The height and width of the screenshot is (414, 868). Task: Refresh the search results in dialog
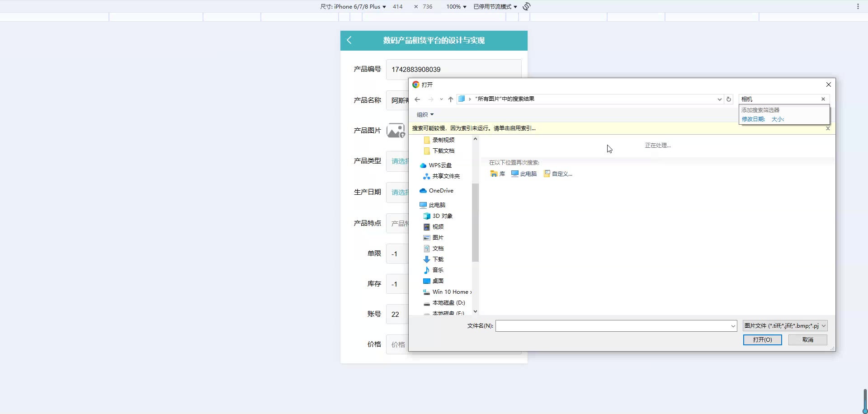pyautogui.click(x=729, y=99)
